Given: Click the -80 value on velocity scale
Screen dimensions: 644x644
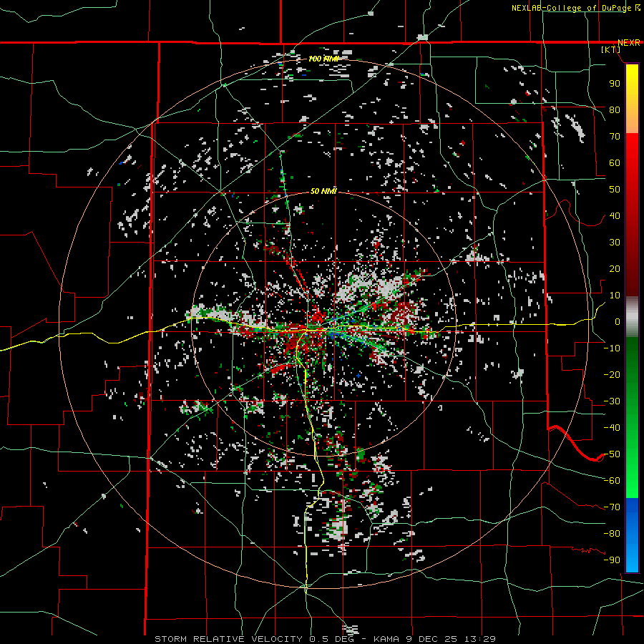Looking at the screenshot, I should tap(612, 534).
